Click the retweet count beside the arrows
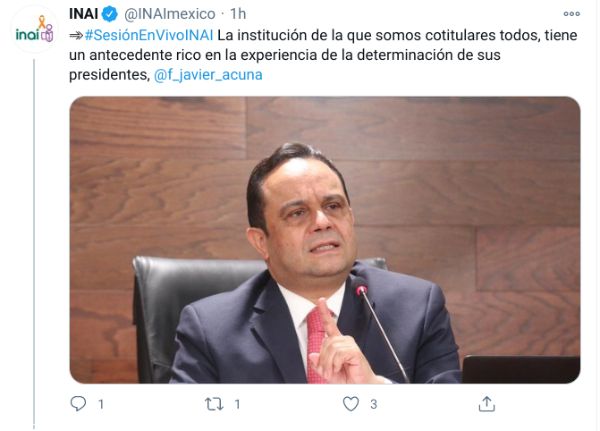 (237, 404)
